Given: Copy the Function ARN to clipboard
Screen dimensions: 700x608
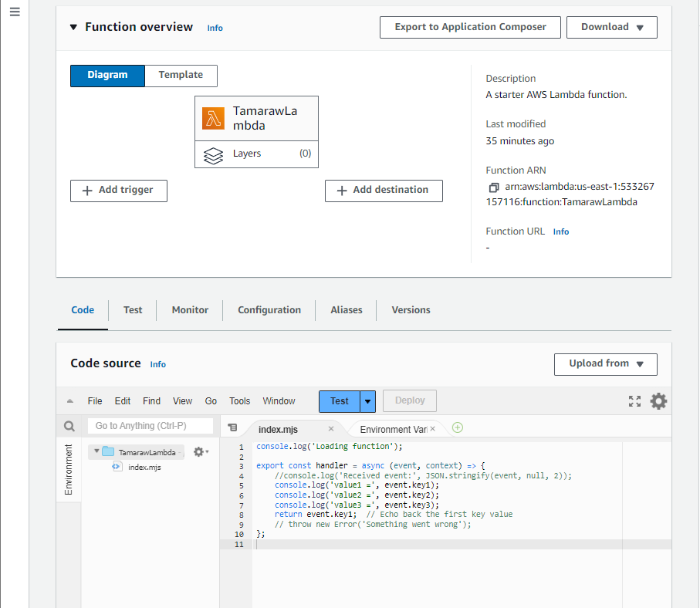Looking at the screenshot, I should pyautogui.click(x=494, y=187).
